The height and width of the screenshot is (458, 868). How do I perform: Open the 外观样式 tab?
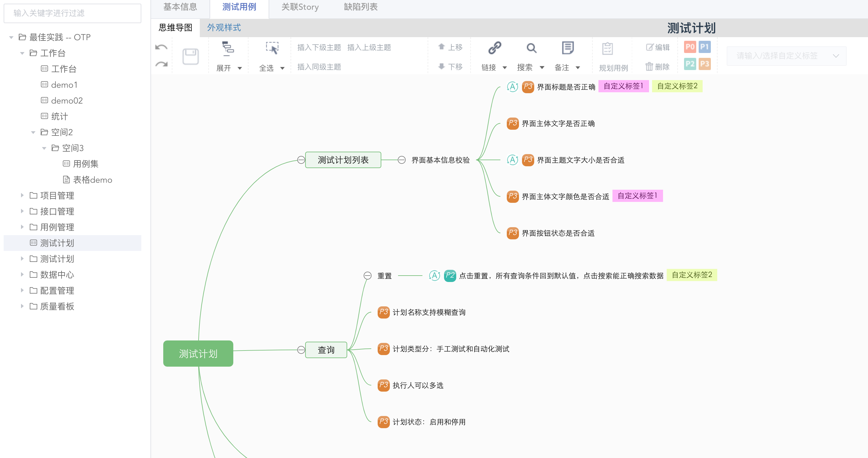tap(224, 28)
